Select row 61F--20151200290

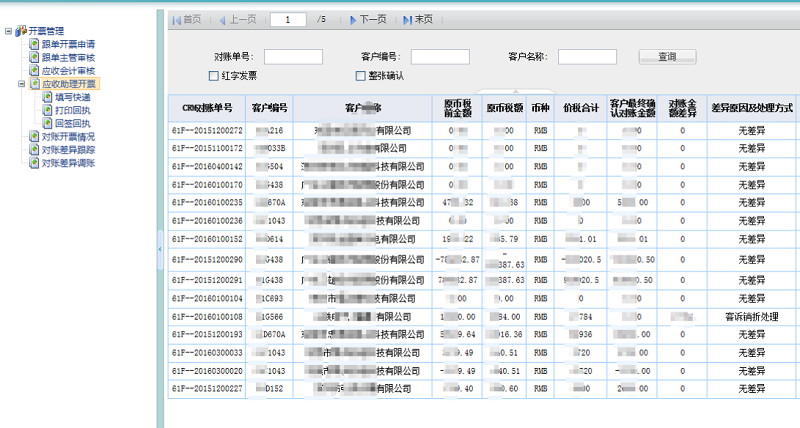point(482,260)
